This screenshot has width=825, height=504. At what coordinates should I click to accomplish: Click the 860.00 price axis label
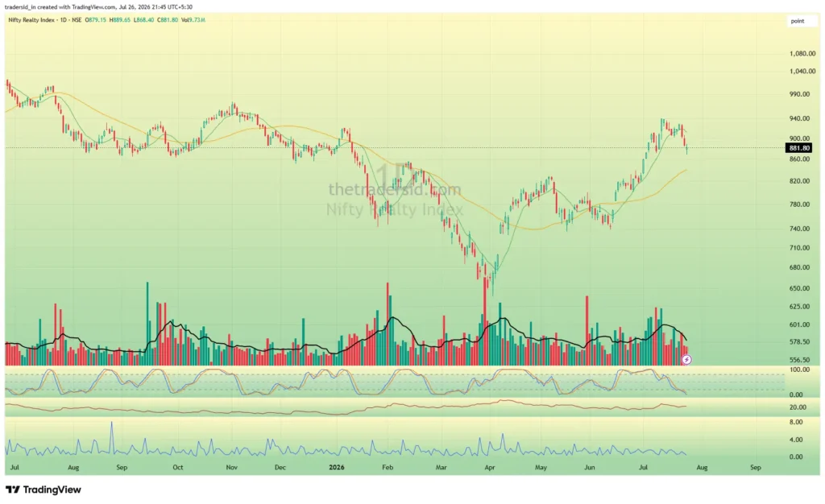(x=799, y=159)
